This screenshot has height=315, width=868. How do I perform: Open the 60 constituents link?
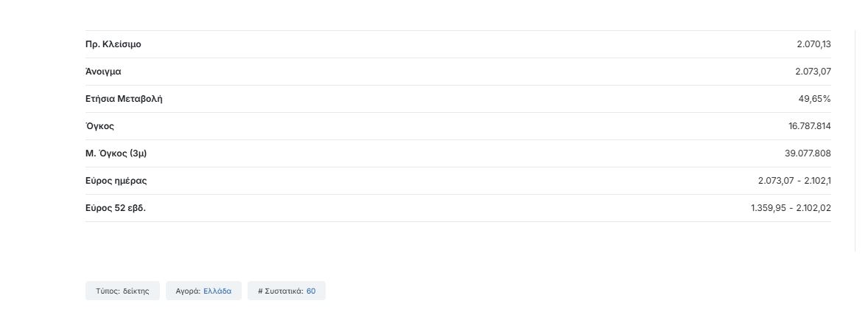pyautogui.click(x=311, y=291)
